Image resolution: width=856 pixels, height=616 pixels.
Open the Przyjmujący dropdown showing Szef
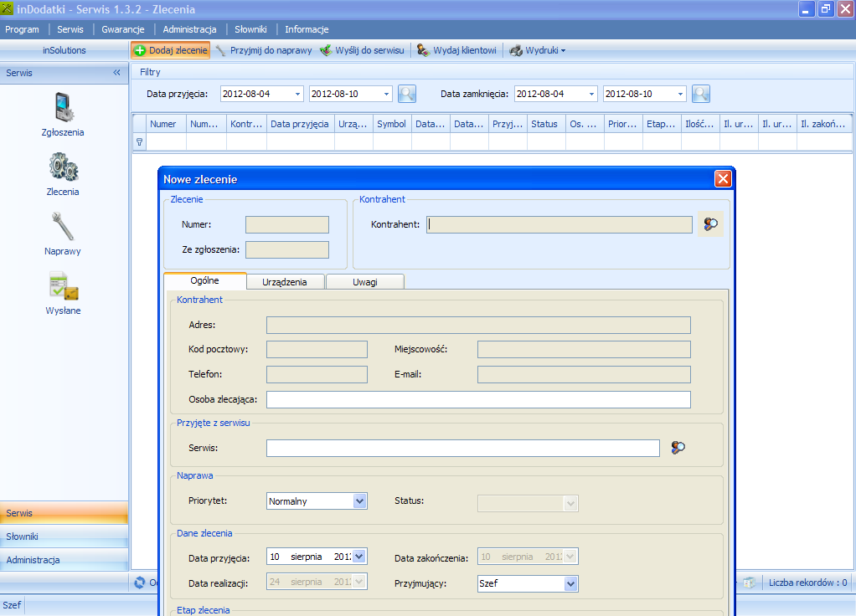[570, 584]
